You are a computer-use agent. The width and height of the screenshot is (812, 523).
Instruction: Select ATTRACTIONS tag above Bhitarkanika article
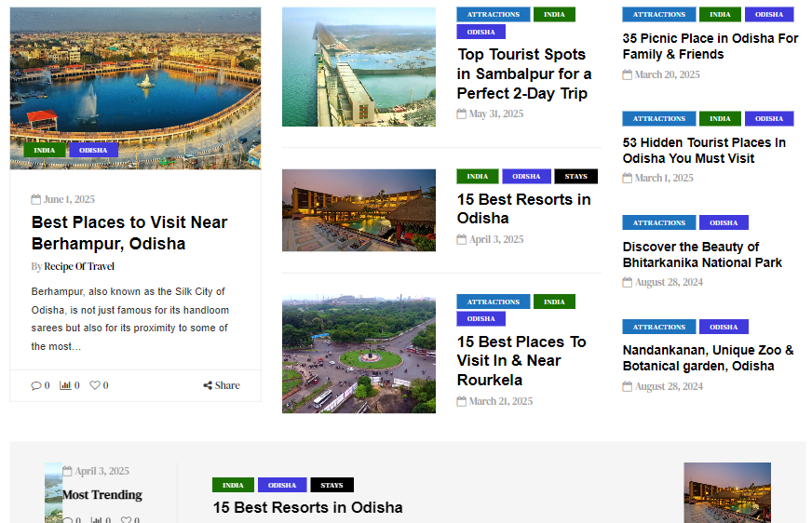[x=659, y=222]
